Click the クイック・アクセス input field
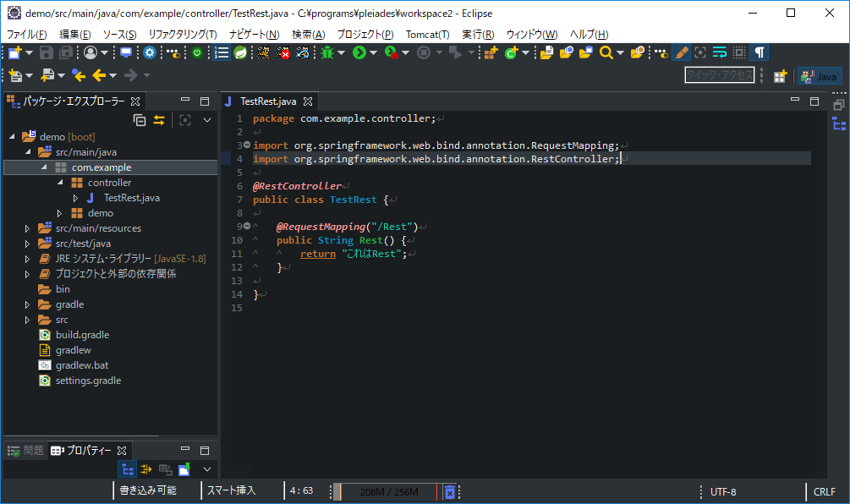This screenshot has width=850, height=504. pos(720,75)
